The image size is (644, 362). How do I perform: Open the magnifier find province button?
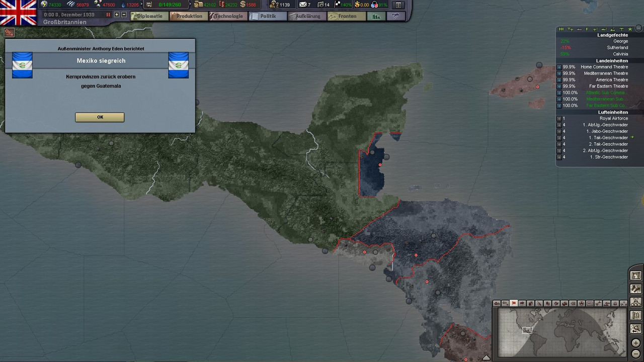[636, 329]
